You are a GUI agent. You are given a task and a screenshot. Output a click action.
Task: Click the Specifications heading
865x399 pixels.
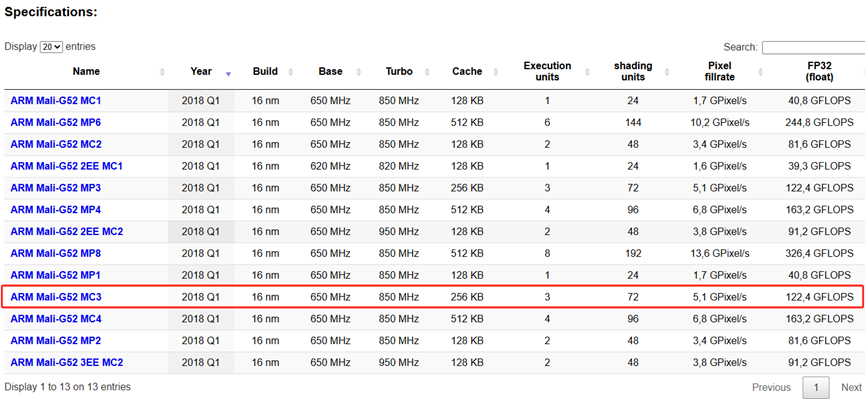[x=51, y=12]
